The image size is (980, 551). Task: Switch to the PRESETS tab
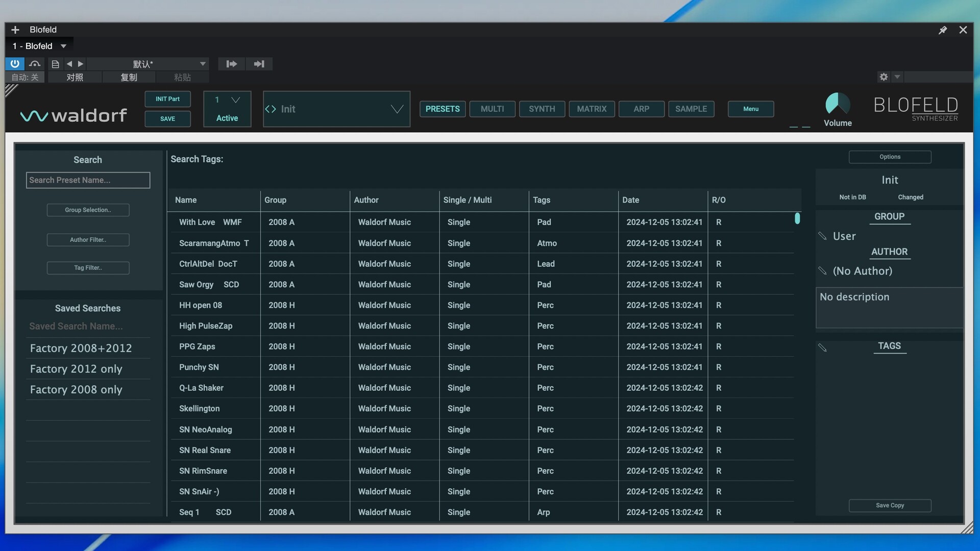[x=443, y=109]
